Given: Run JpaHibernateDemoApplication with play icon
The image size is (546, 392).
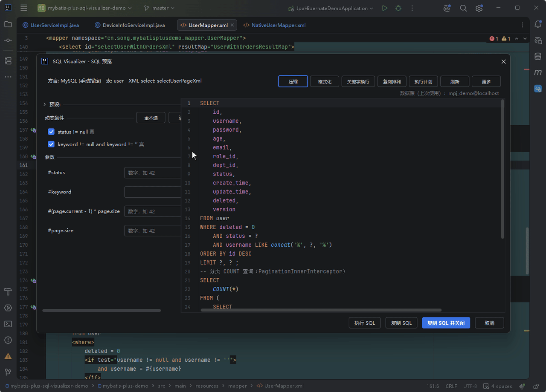Looking at the screenshot, I should (385, 8).
